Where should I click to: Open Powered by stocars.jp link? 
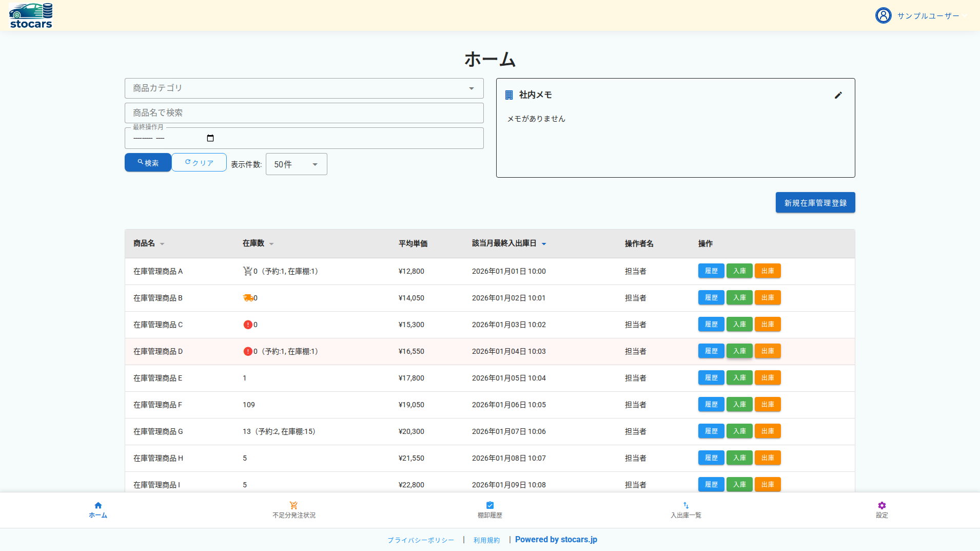[x=556, y=540]
